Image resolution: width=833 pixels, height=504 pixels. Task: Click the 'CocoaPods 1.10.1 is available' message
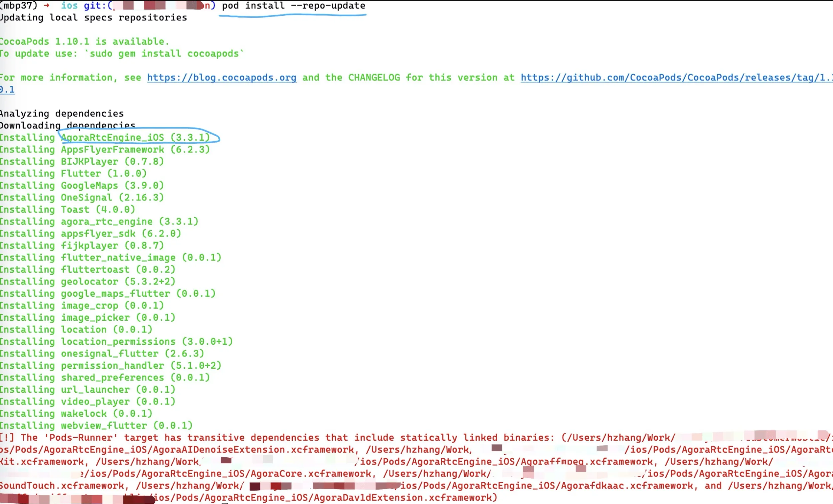coord(84,42)
